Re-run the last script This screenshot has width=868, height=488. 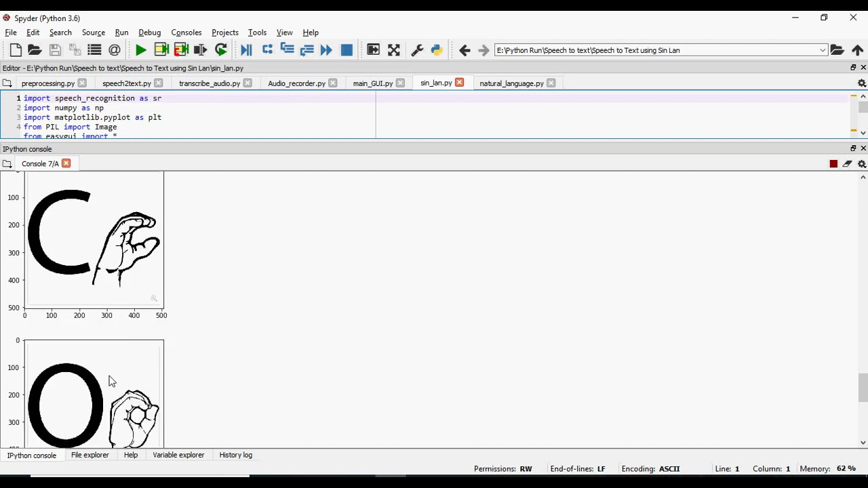pyautogui.click(x=221, y=50)
